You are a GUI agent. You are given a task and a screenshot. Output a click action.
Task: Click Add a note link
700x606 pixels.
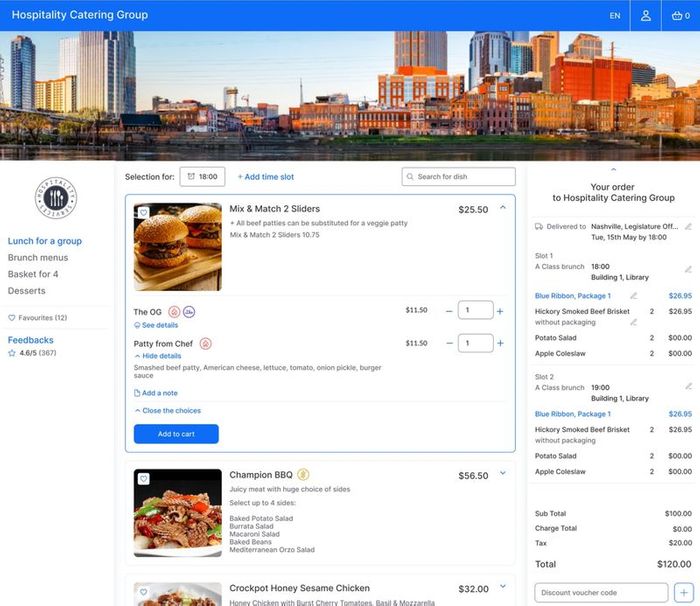pyautogui.click(x=156, y=393)
